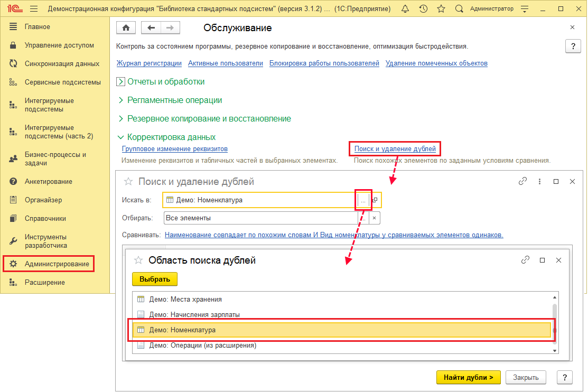Open Групповое изменение реквизитов link

(175, 149)
